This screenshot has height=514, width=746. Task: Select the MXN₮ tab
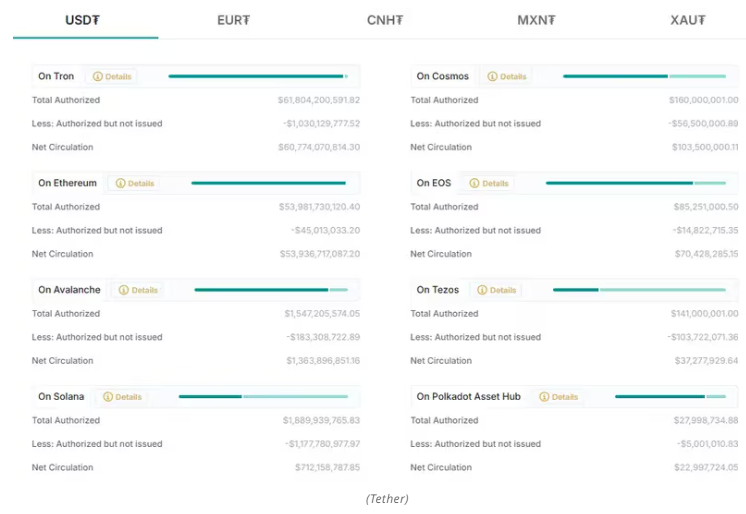[x=536, y=20]
